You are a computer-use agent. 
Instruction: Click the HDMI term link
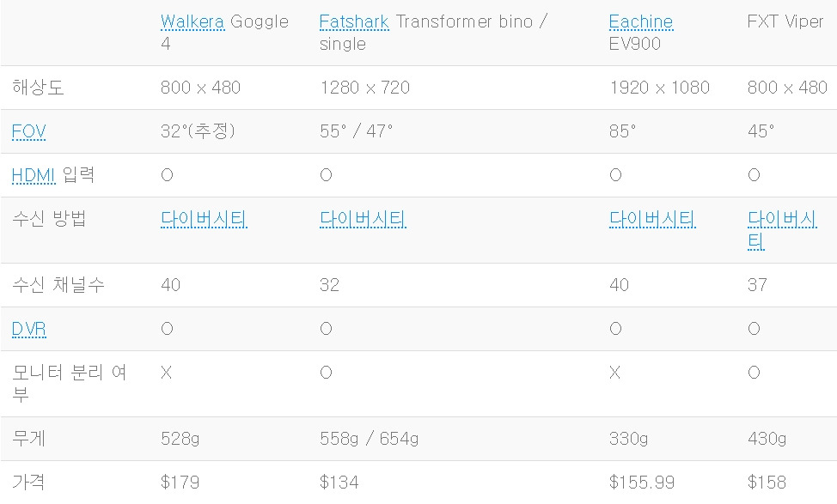click(33, 175)
